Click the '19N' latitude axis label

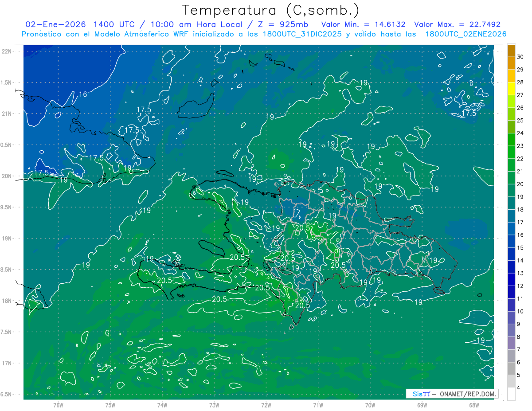[x=7, y=239]
